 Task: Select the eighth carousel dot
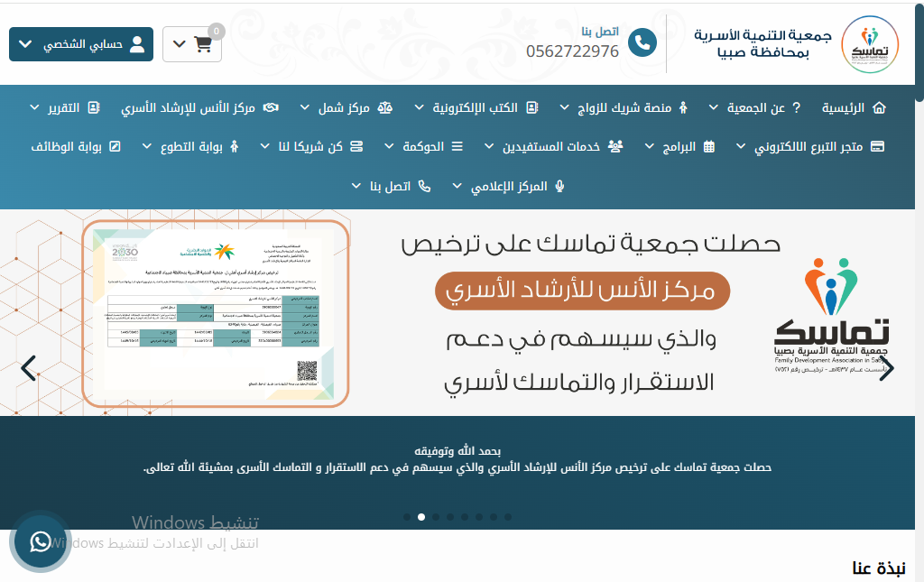(508, 517)
